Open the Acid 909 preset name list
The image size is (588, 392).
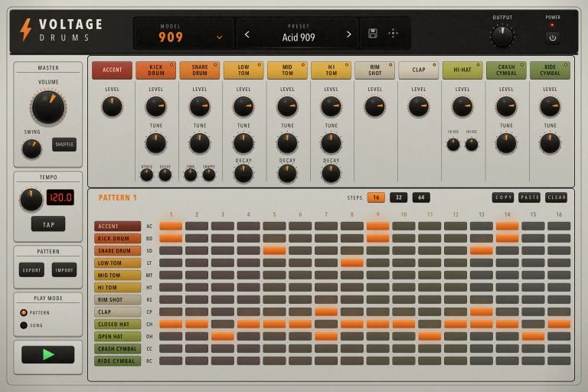click(299, 38)
